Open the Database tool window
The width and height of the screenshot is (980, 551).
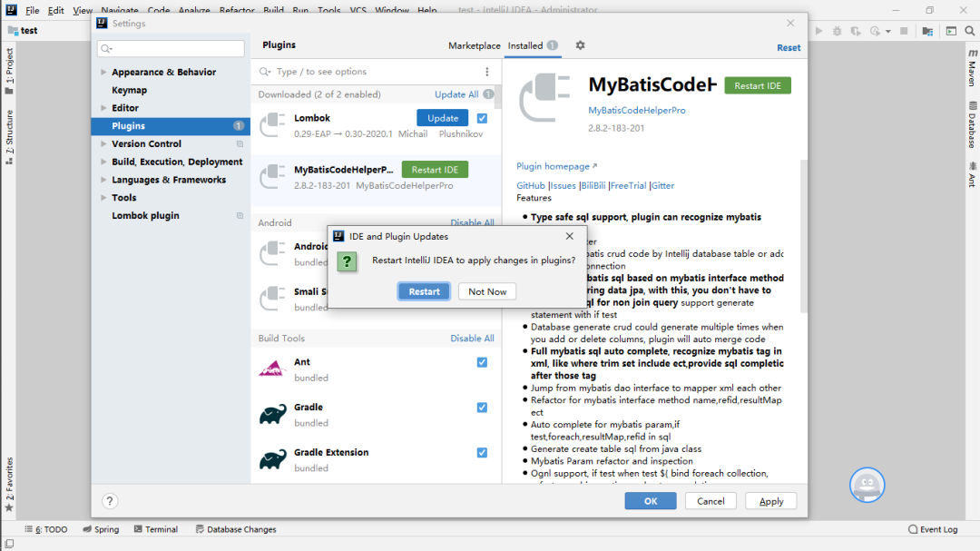coord(972,124)
